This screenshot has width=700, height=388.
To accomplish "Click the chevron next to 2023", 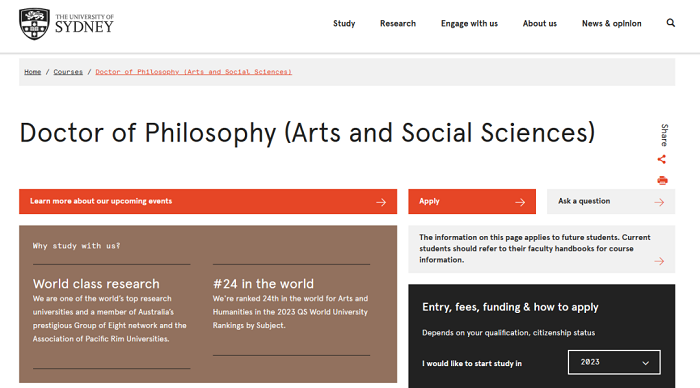I will click(646, 363).
